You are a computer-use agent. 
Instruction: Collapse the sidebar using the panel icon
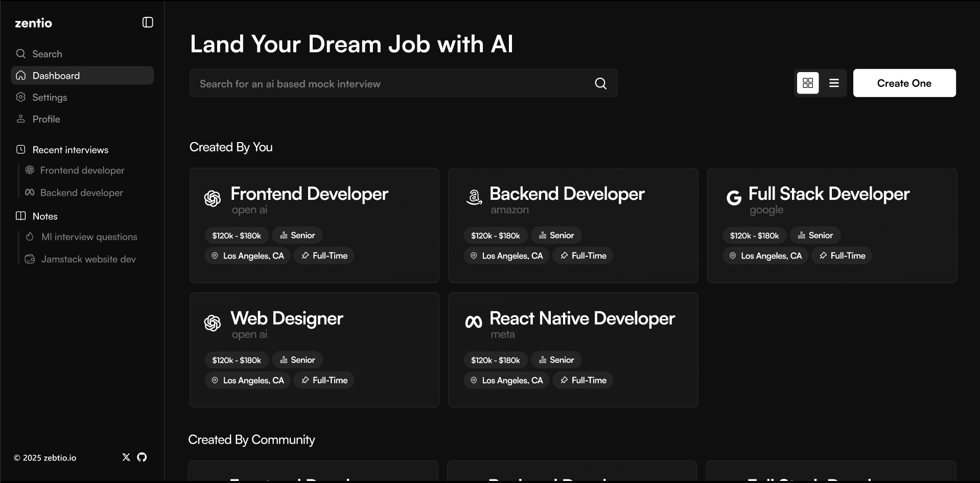click(148, 22)
